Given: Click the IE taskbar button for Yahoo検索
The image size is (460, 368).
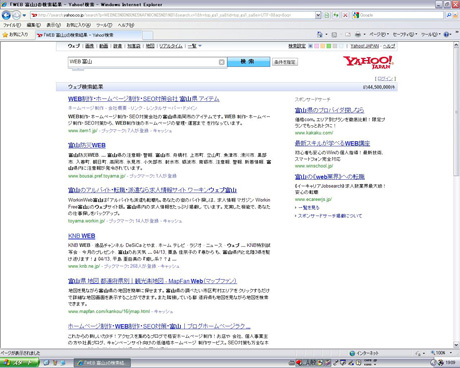Looking at the screenshot, I should point(102,363).
